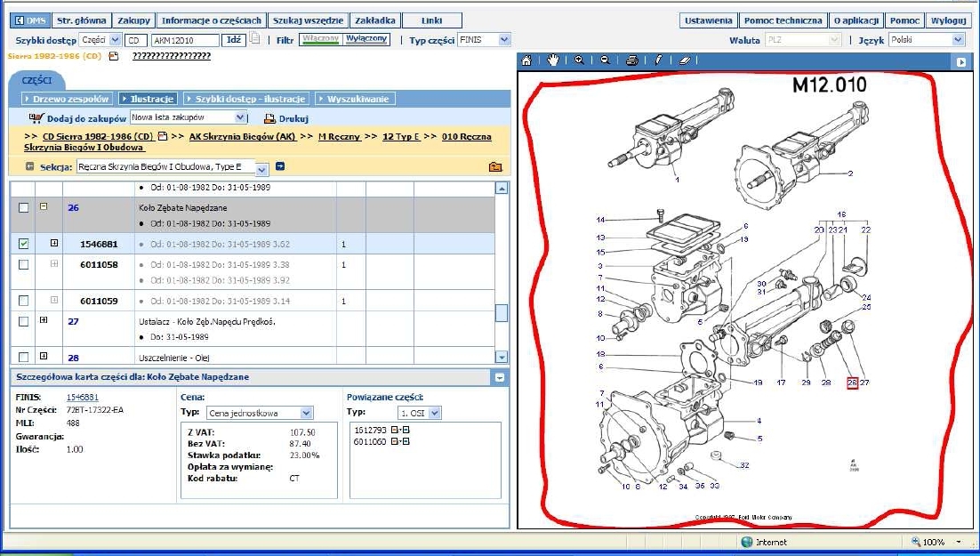The height and width of the screenshot is (556, 980).
Task: Click the printer icon next to Drukuj
Action: [x=269, y=118]
